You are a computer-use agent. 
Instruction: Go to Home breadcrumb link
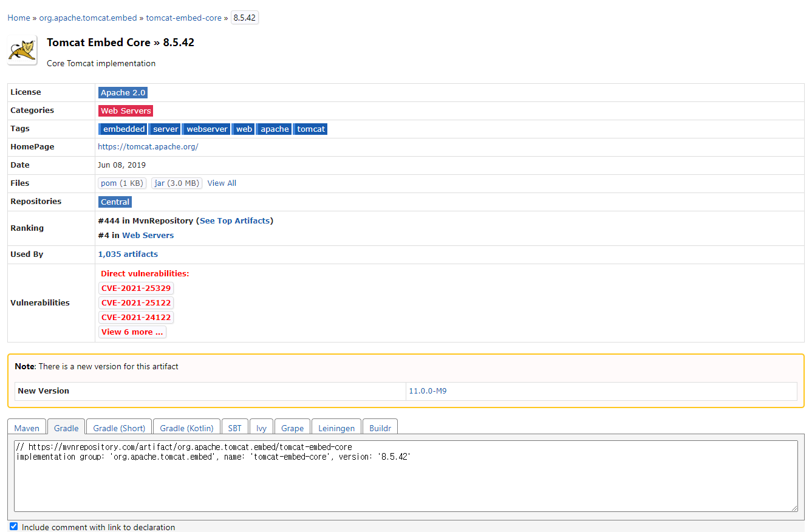[x=19, y=18]
